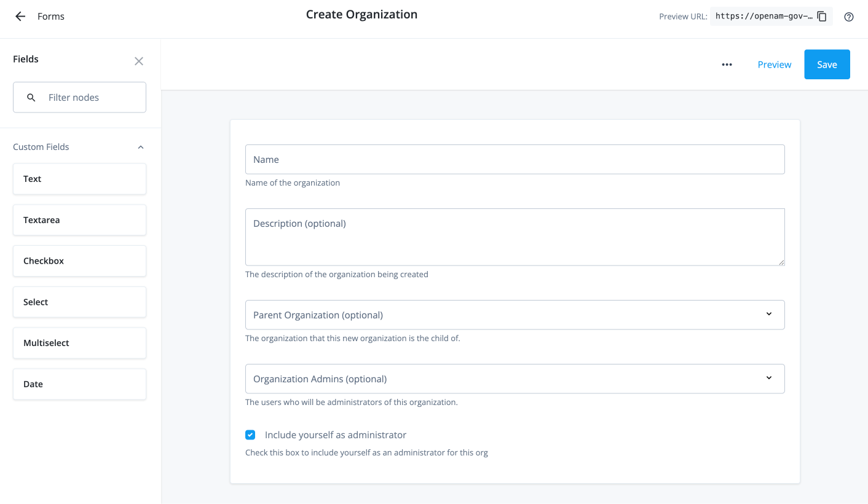868x504 pixels.
Task: Collapse the Custom Fields section
Action: point(140,147)
